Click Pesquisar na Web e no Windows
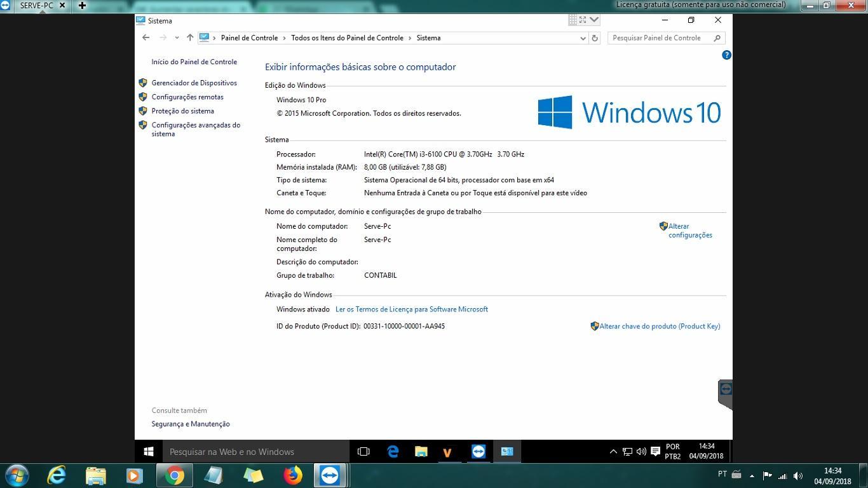Image resolution: width=868 pixels, height=488 pixels. pyautogui.click(x=256, y=452)
